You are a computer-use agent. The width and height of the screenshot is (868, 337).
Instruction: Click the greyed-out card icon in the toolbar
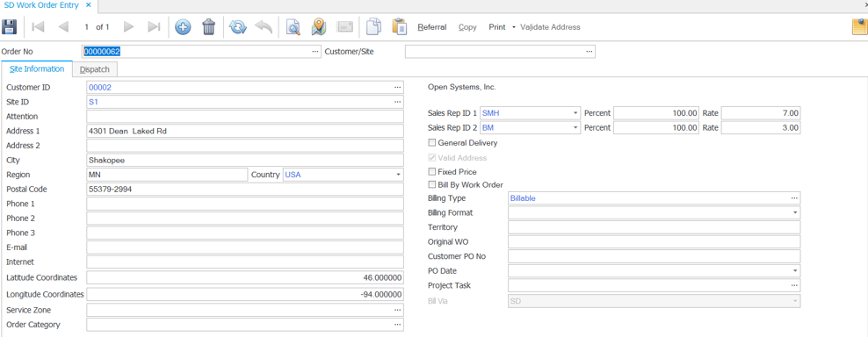345,26
